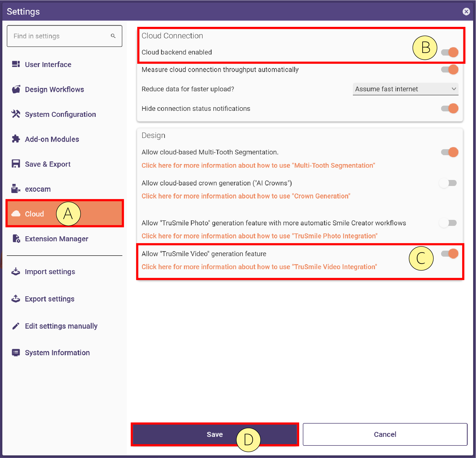Viewport: 476px width, 458px height.
Task: Click Export settings label
Action: point(50,299)
